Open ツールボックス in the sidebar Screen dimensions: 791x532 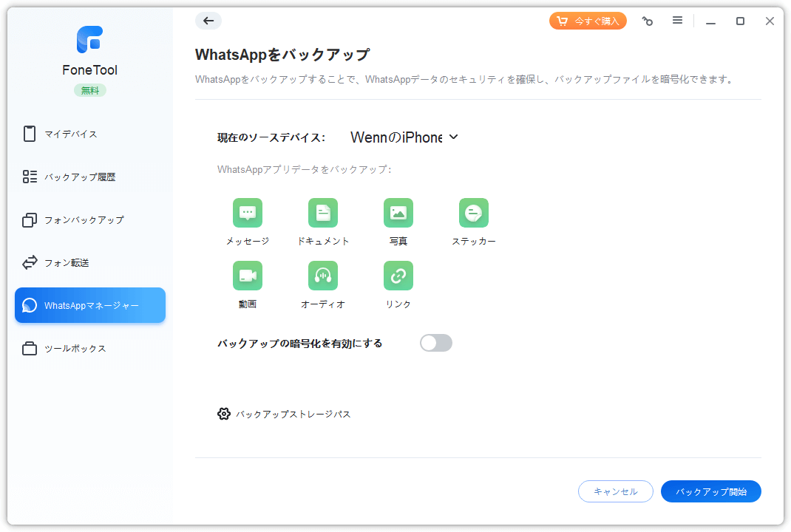pos(75,348)
